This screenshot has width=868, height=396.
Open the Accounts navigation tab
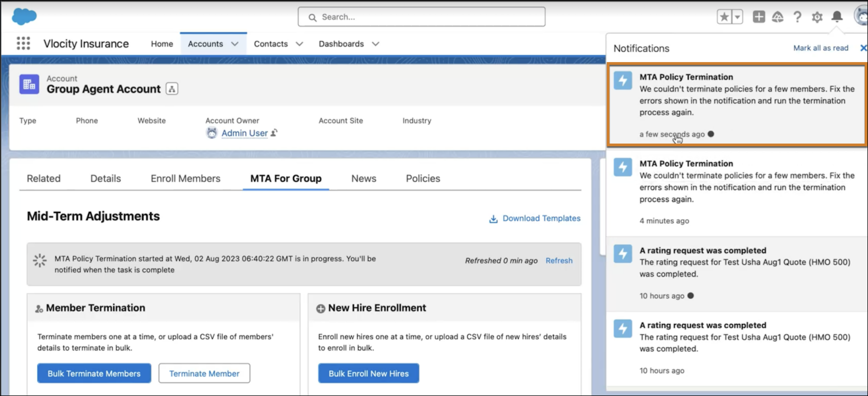tap(206, 44)
